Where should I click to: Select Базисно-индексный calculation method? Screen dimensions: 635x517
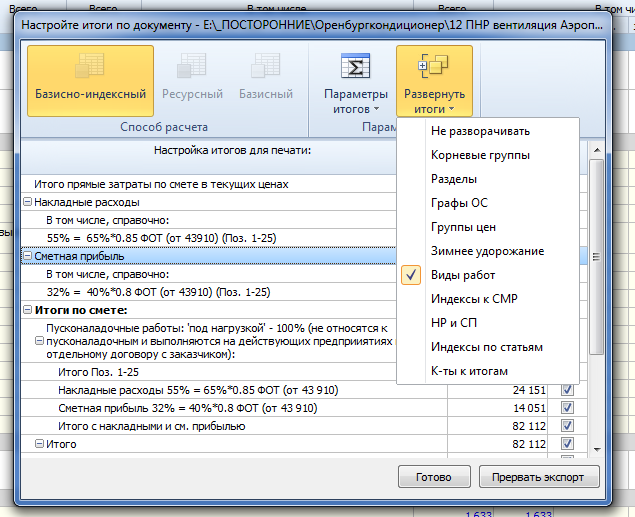[x=90, y=81]
